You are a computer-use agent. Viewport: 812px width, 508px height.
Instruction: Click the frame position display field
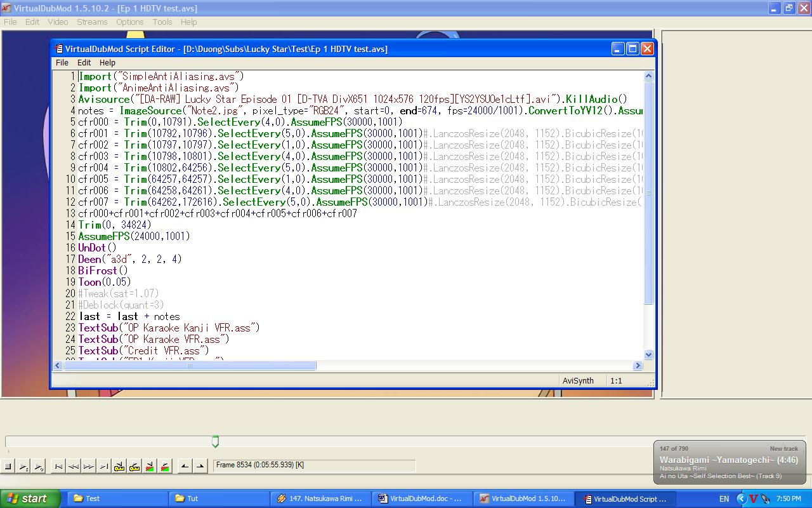click(x=314, y=465)
